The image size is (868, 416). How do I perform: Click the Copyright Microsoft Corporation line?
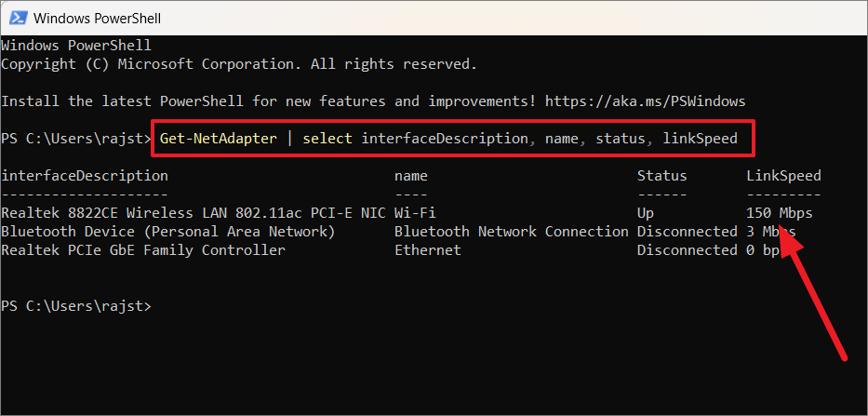click(x=239, y=64)
